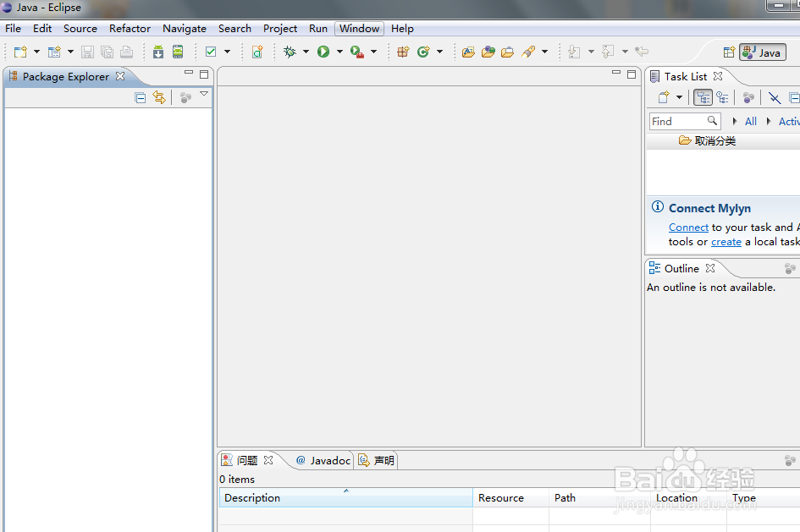Click the Next Annotation icon
The width and height of the screenshot is (800, 532).
point(574,52)
